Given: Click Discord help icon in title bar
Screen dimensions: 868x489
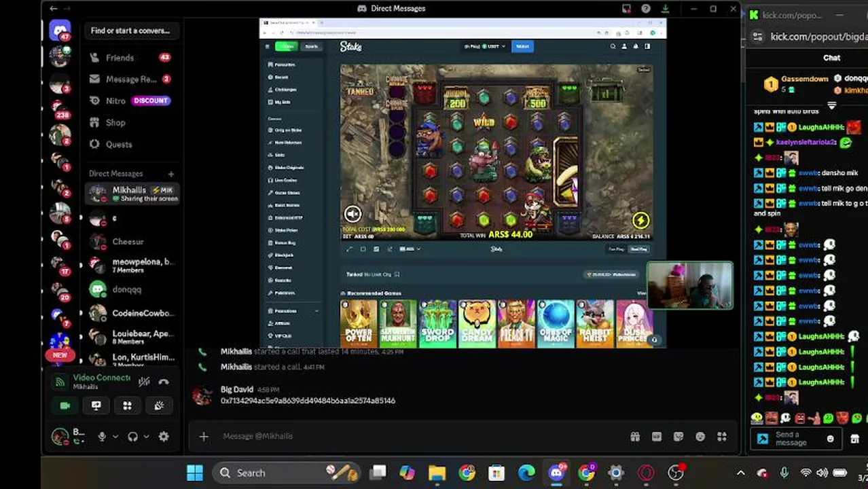Looking at the screenshot, I should 646,9.
